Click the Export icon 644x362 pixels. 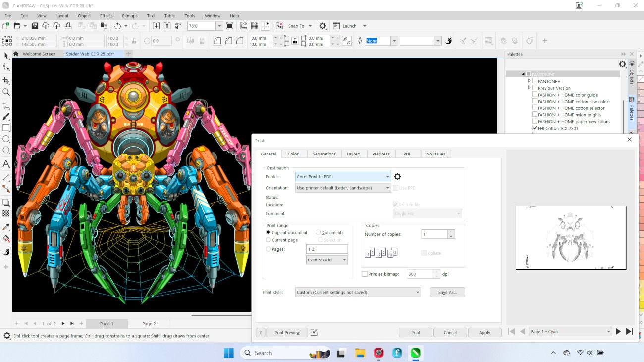[x=167, y=26]
